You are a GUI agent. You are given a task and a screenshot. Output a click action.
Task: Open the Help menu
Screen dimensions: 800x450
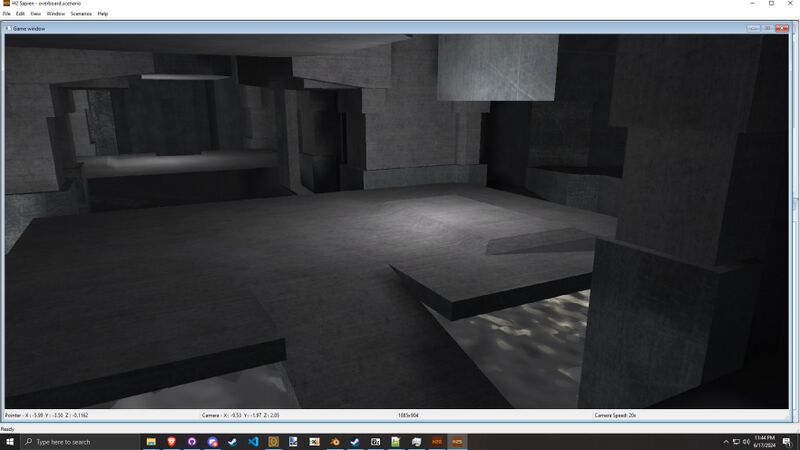click(x=103, y=14)
